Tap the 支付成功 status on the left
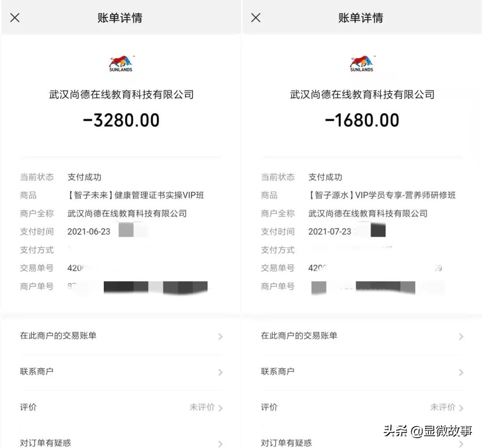The height and width of the screenshot is (448, 483). tap(84, 177)
